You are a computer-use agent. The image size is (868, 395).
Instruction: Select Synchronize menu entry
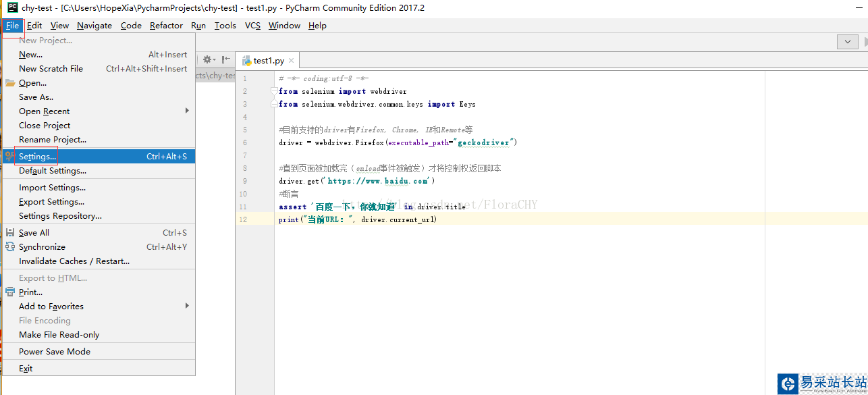[99, 247]
